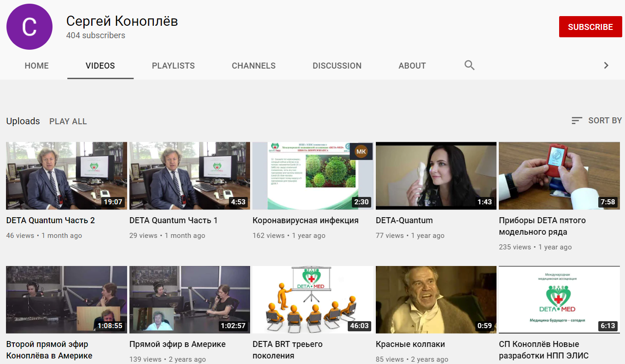The image size is (625, 364).
Task: Click the 4:53 duration badge
Action: 238,202
